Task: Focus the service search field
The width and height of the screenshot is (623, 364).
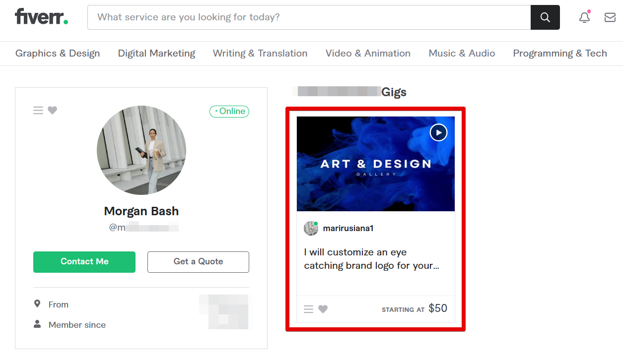Action: (309, 17)
